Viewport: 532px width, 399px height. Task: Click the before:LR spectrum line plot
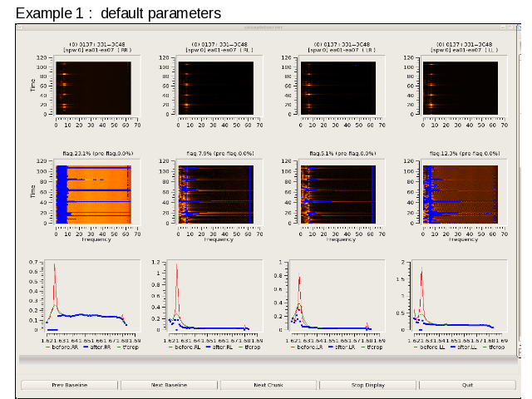coord(337,296)
